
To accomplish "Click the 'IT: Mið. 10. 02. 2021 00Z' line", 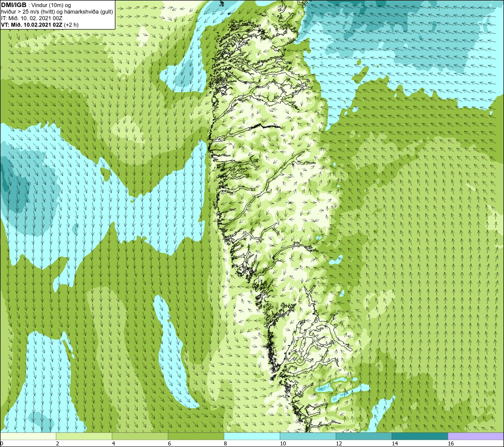I will click(x=31, y=18).
